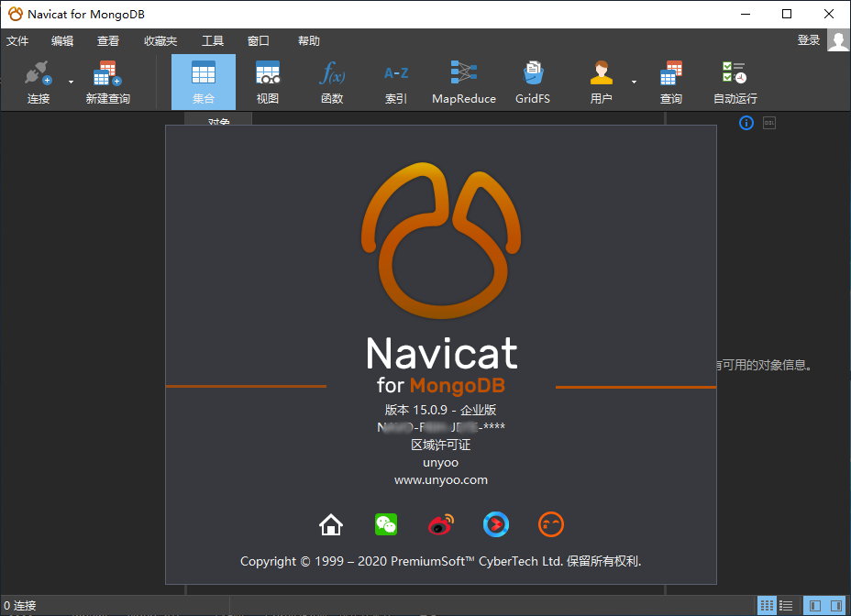Open the Help (帮助) menu

[x=309, y=40]
